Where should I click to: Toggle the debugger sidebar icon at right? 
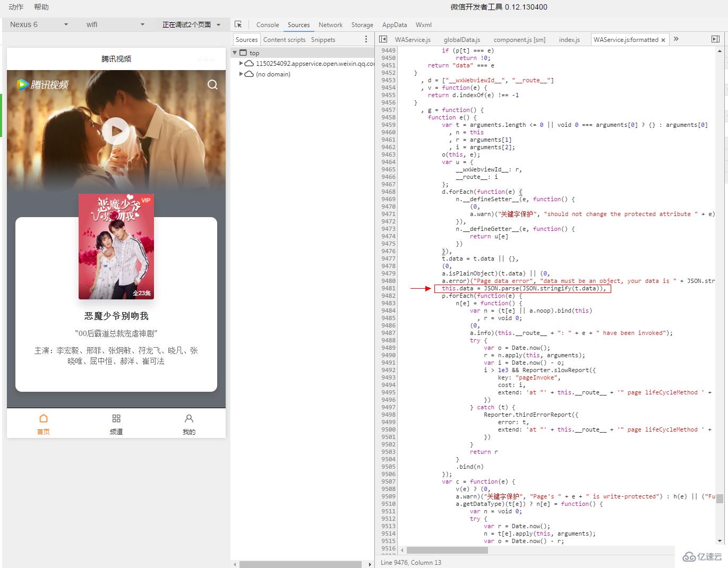(x=715, y=39)
